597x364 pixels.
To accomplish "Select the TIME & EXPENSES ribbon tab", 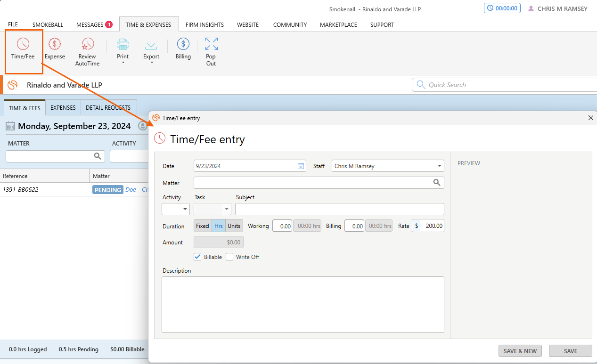I will tap(149, 24).
